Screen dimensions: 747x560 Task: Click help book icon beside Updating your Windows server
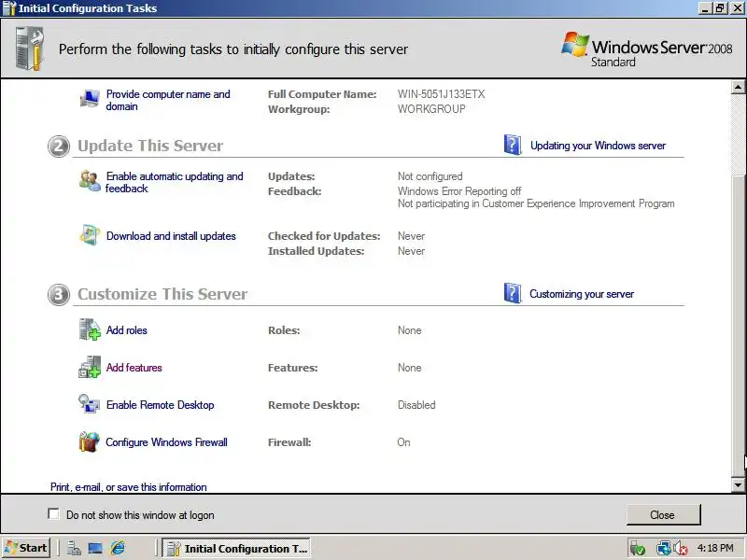point(513,145)
